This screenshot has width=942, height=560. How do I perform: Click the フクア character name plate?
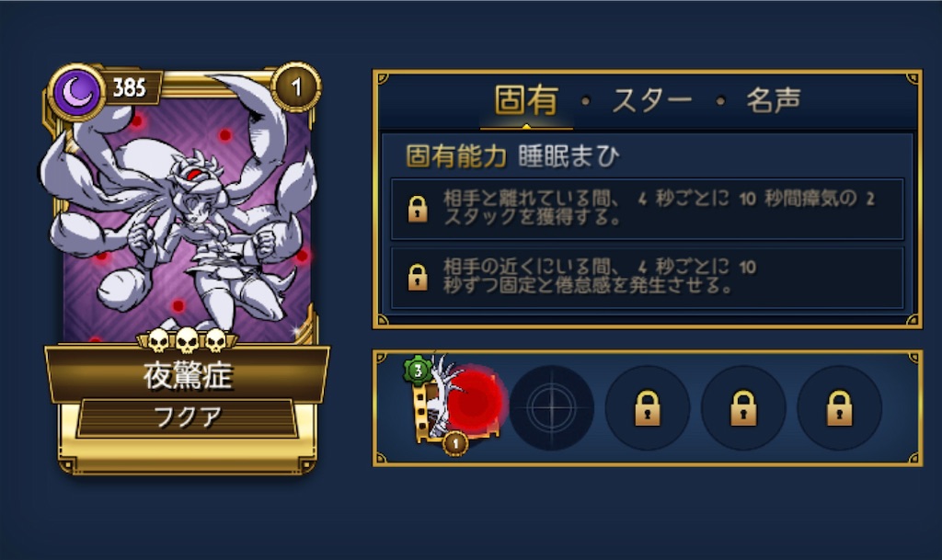[x=188, y=417]
